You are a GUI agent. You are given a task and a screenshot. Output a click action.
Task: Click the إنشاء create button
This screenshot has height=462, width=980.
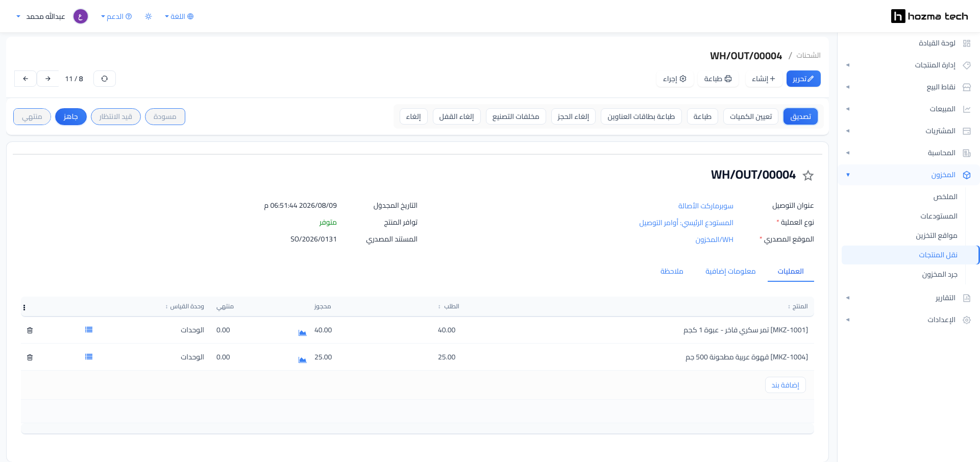[764, 79]
